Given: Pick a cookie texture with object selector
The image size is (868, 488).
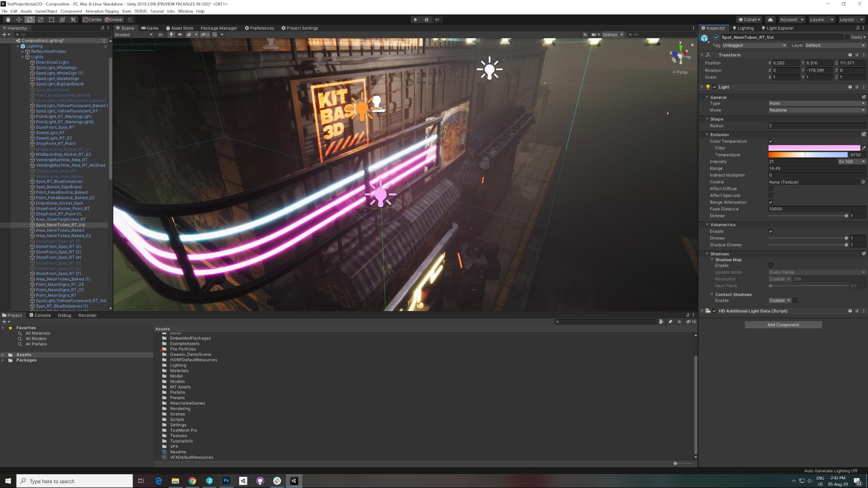Looking at the screenshot, I should point(863,182).
